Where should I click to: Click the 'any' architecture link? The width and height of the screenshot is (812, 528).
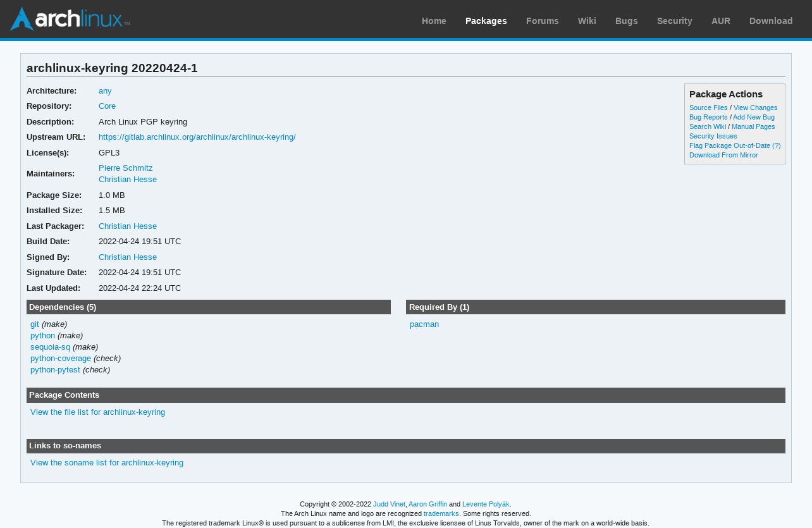coord(105,91)
